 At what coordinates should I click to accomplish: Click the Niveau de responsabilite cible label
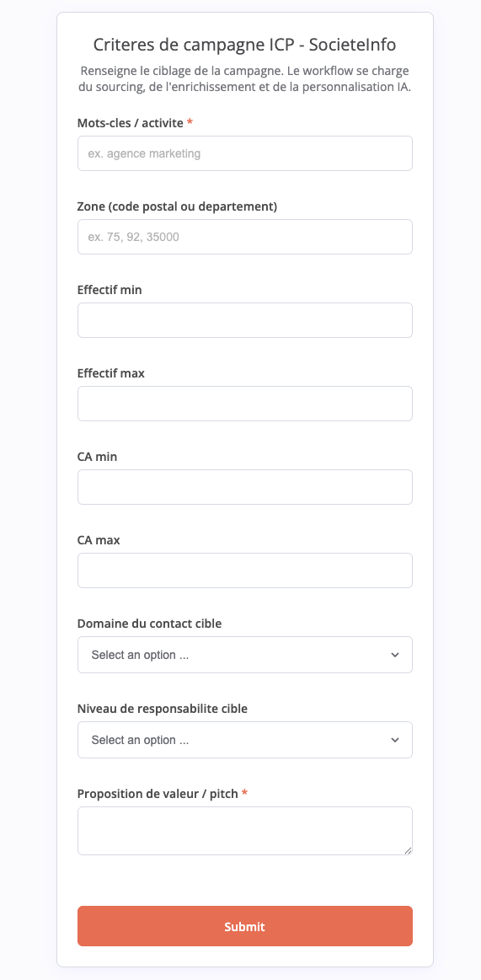click(163, 709)
